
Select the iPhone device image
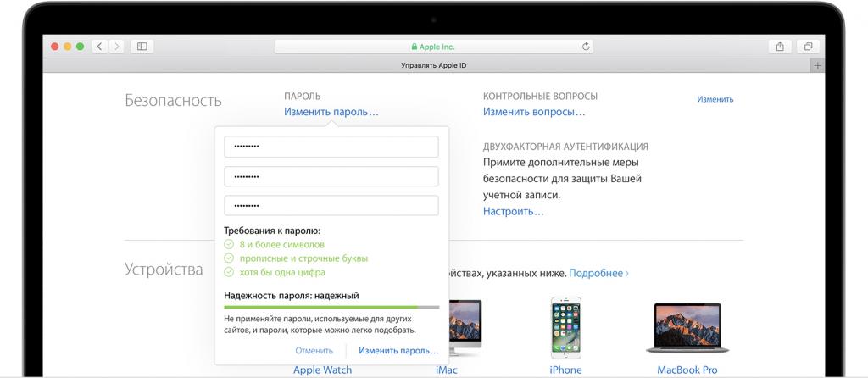tap(565, 328)
